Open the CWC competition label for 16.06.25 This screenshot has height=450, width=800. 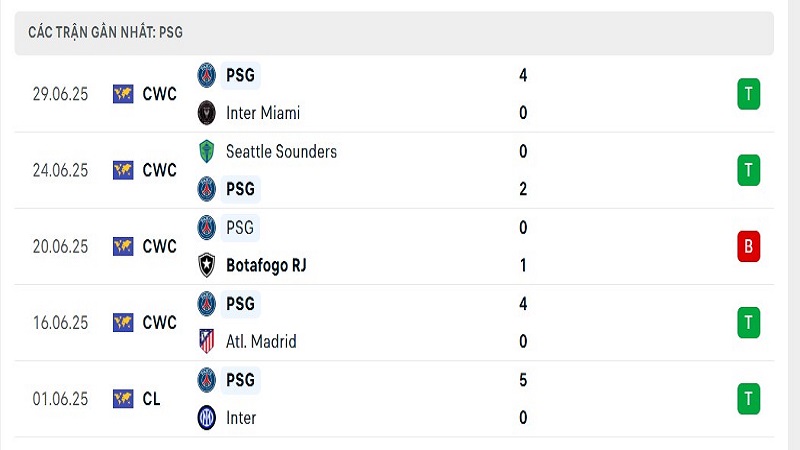coord(159,322)
